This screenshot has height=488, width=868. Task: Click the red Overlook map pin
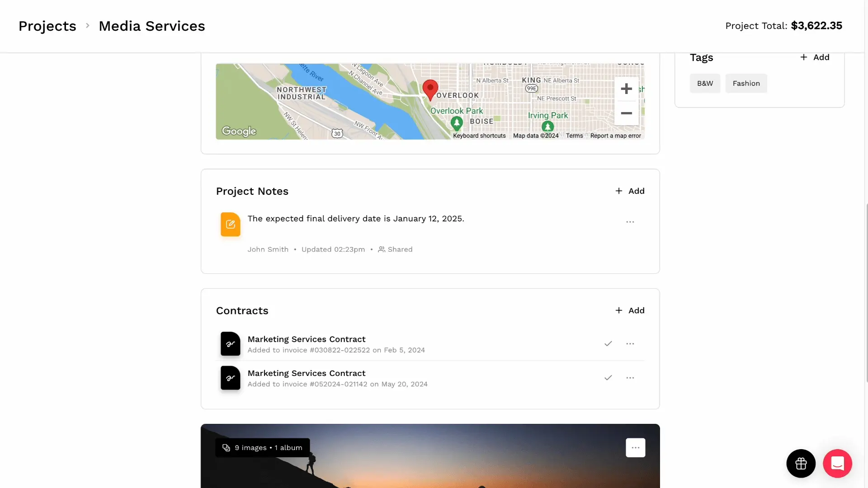tap(430, 89)
